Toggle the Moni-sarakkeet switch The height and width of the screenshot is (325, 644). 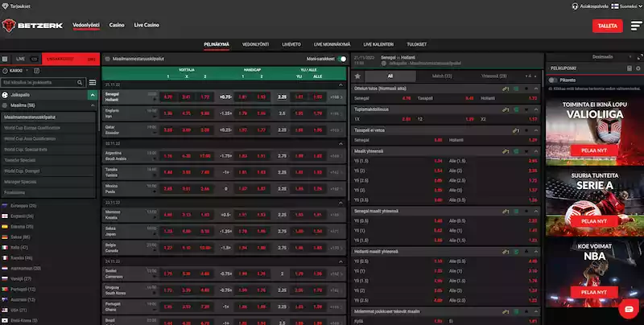[x=341, y=59]
